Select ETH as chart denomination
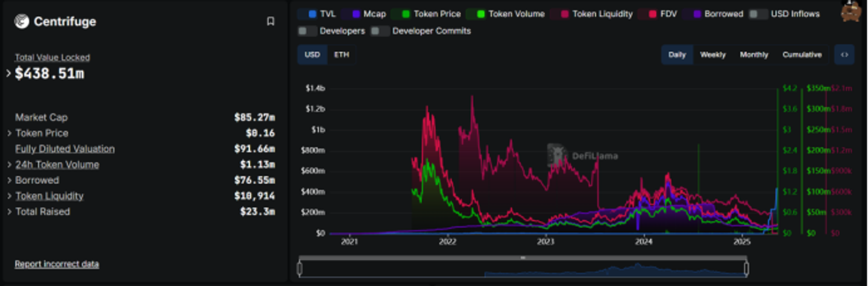The height and width of the screenshot is (286, 868). [341, 54]
